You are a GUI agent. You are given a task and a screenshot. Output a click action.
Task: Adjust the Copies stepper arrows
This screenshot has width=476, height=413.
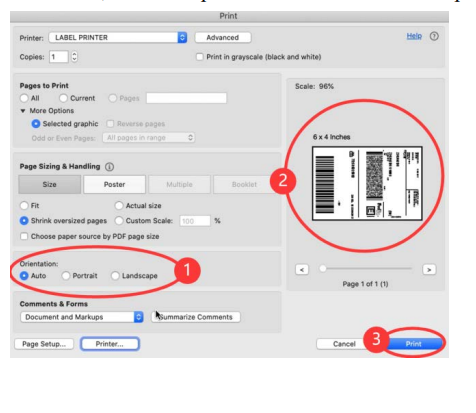tap(74, 57)
